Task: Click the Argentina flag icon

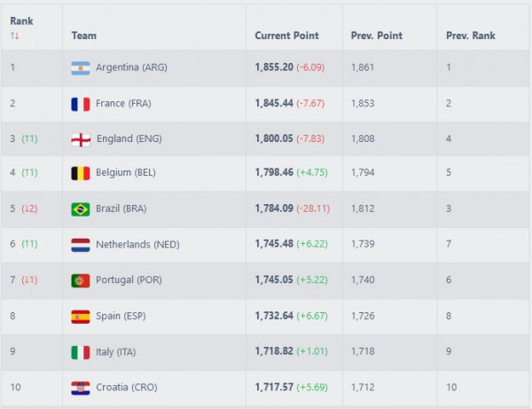Action: [x=81, y=68]
